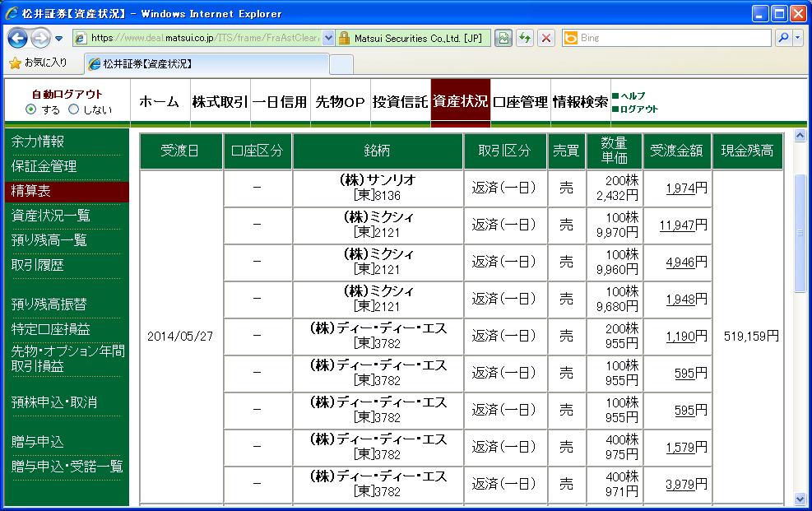Open favorites via the star icon
The image size is (812, 511).
pyautogui.click(x=15, y=63)
